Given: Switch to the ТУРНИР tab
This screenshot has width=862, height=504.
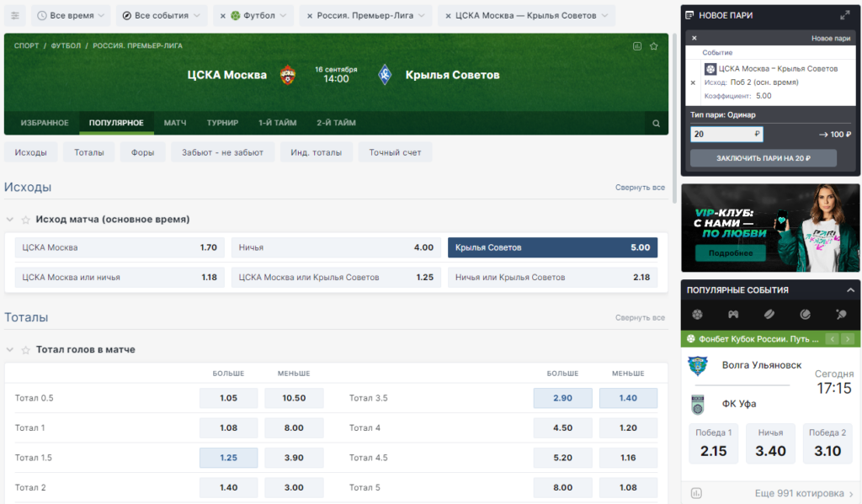Looking at the screenshot, I should pyautogui.click(x=222, y=123).
